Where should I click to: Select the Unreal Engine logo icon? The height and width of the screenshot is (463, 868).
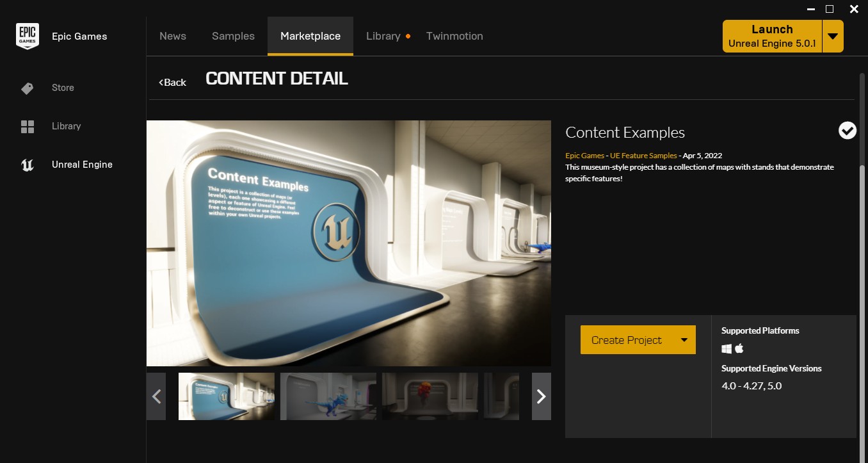pos(28,165)
